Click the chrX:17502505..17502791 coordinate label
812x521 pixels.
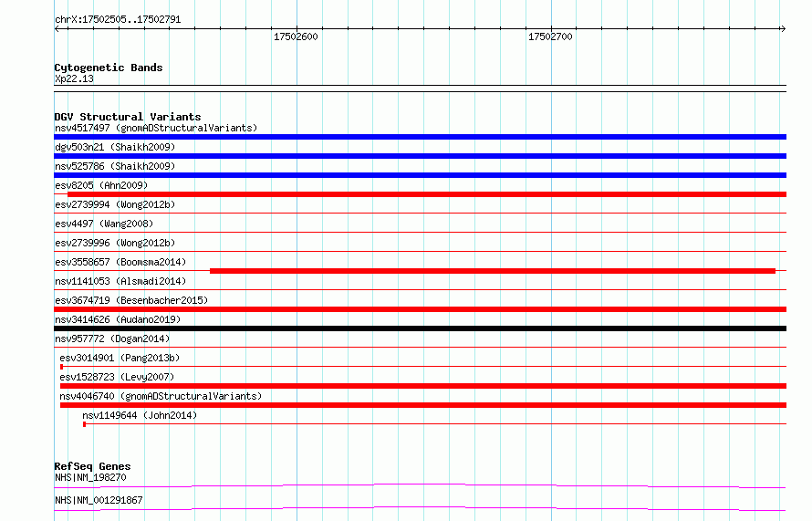tap(118, 20)
